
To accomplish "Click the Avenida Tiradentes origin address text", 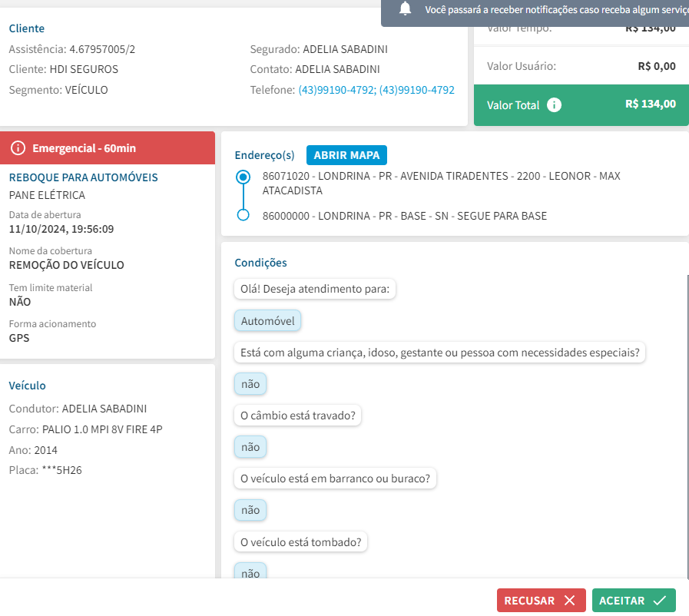I will [441, 184].
